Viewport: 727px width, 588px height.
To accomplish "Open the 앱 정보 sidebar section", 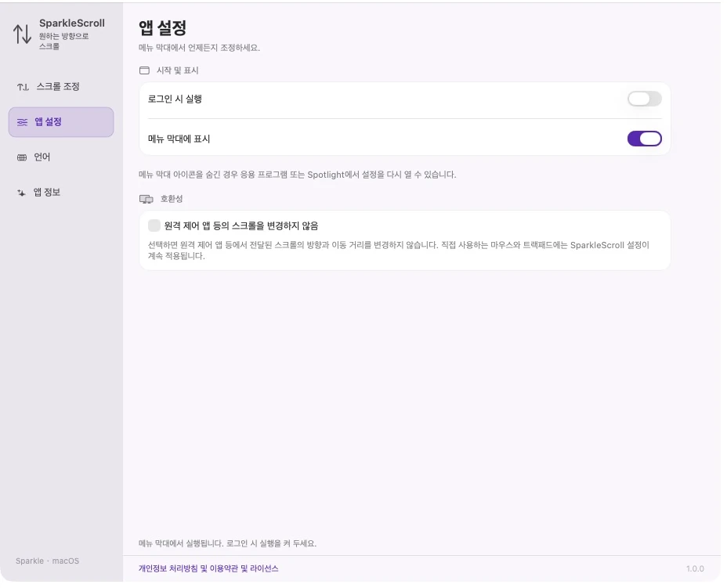I will point(62,193).
